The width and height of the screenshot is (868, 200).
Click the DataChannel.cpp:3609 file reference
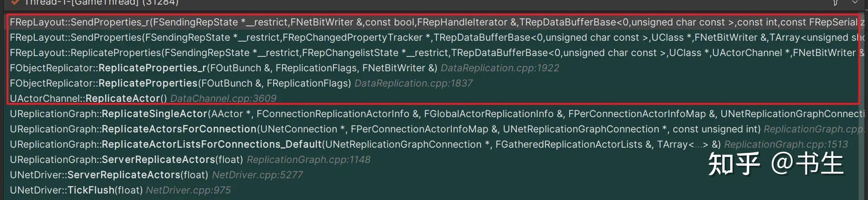(223, 99)
